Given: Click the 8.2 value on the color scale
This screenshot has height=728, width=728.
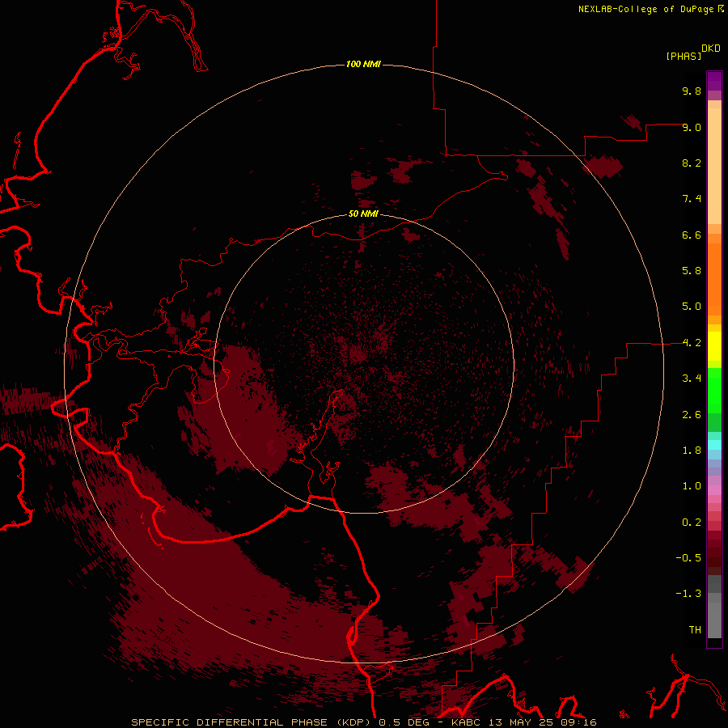Looking at the screenshot, I should tap(692, 163).
